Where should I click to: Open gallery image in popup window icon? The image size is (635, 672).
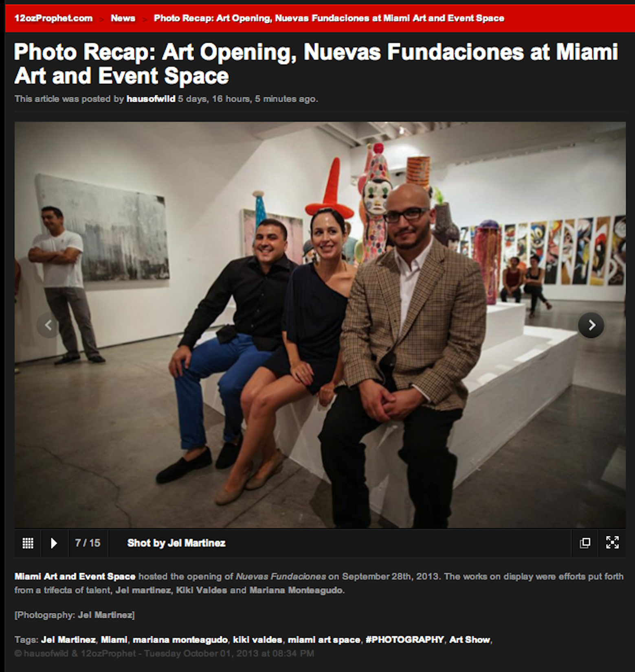[x=585, y=543]
